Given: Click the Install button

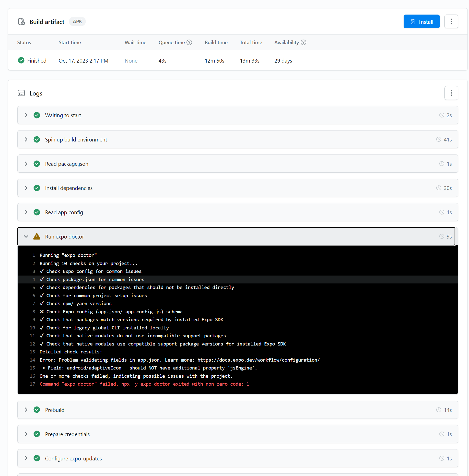Looking at the screenshot, I should pos(421,21).
